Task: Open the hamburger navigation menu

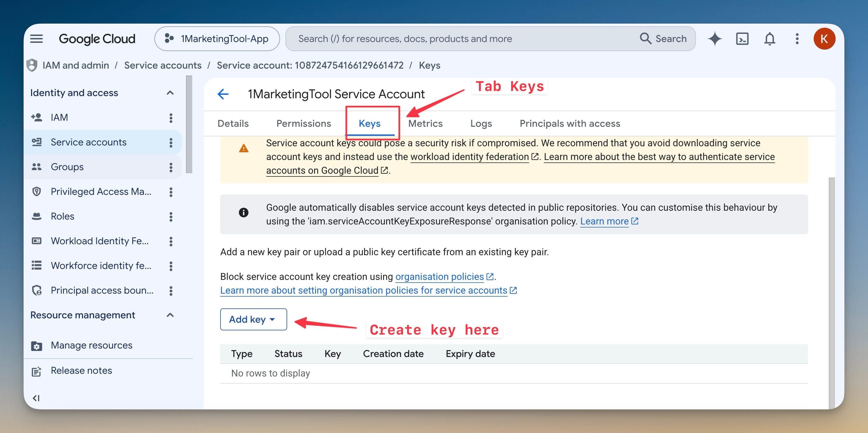Action: [x=36, y=39]
